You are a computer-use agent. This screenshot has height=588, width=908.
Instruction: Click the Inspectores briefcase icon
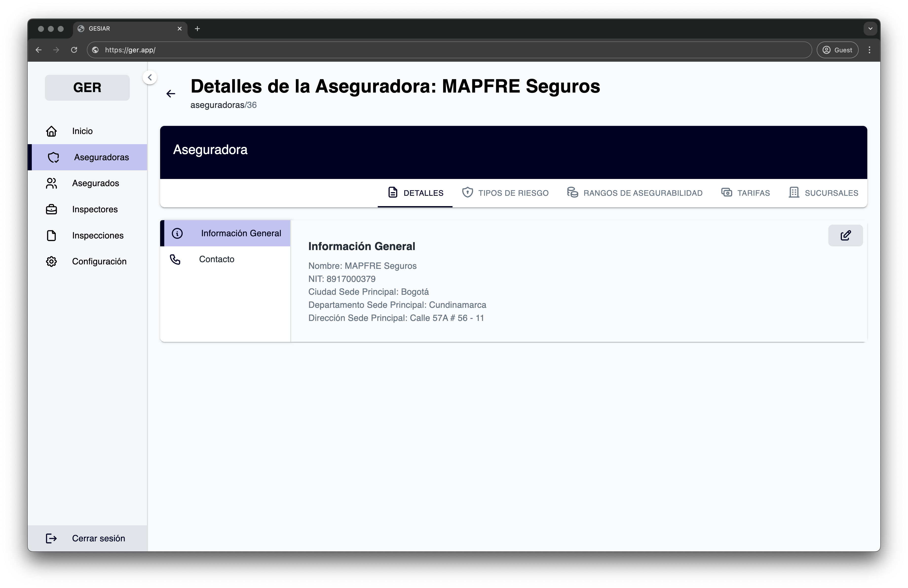[x=52, y=209]
